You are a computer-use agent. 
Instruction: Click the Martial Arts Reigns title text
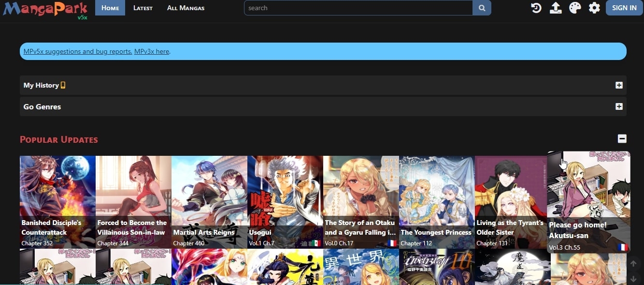(204, 232)
